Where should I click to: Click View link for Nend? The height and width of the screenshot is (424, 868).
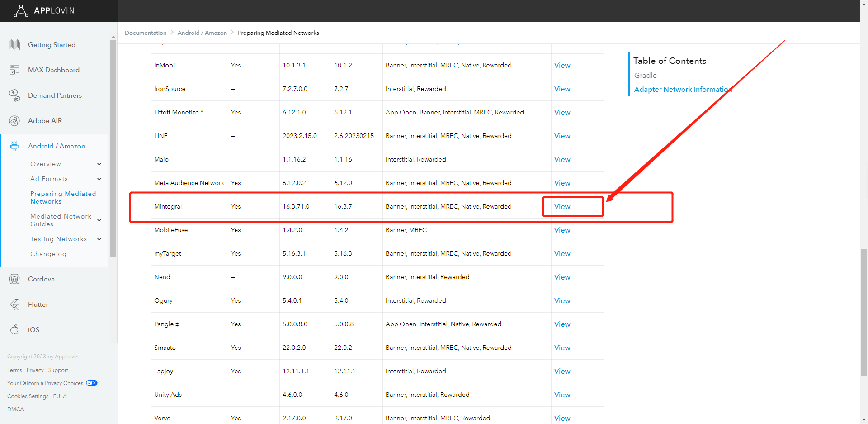(562, 277)
